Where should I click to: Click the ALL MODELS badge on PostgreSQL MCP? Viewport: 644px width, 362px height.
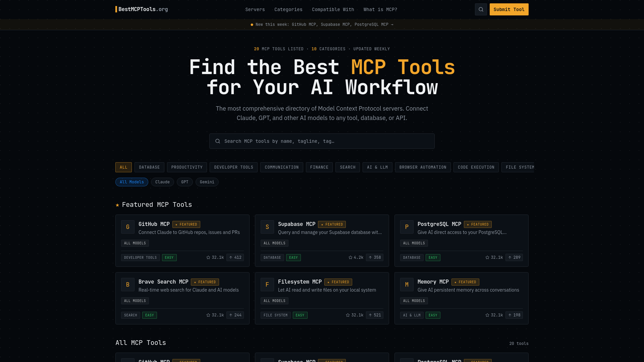pyautogui.click(x=414, y=243)
